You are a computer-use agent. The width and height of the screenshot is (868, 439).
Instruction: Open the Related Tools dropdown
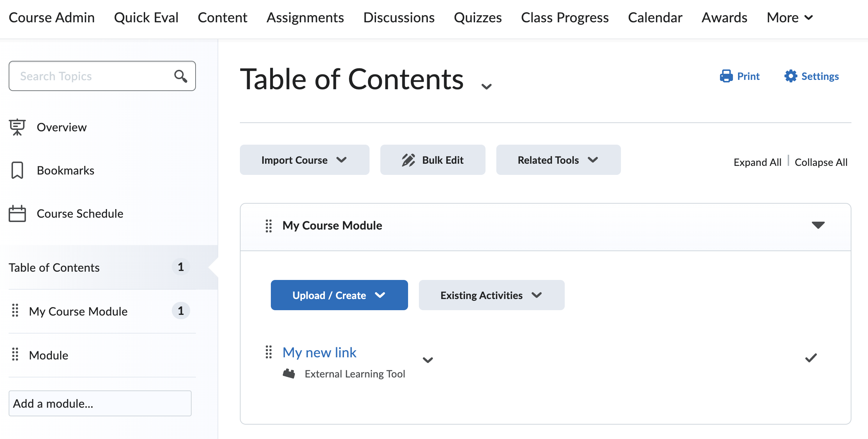click(558, 160)
